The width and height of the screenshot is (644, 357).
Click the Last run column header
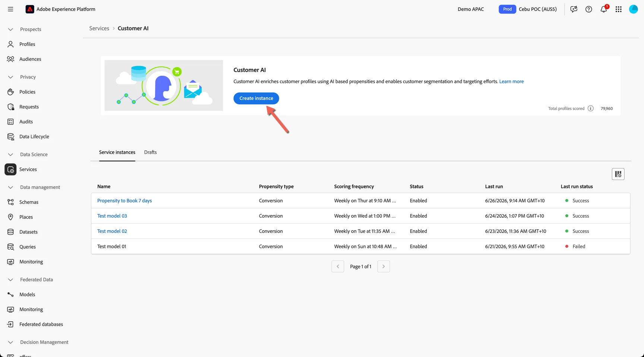[x=494, y=187]
